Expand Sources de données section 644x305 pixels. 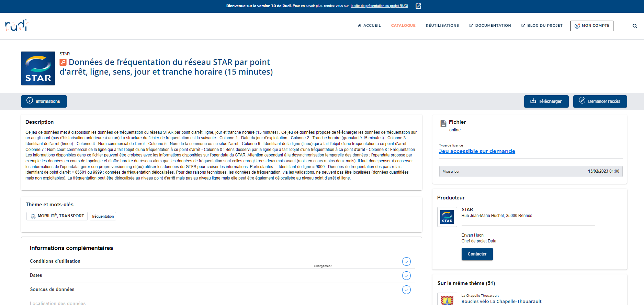[406, 290]
